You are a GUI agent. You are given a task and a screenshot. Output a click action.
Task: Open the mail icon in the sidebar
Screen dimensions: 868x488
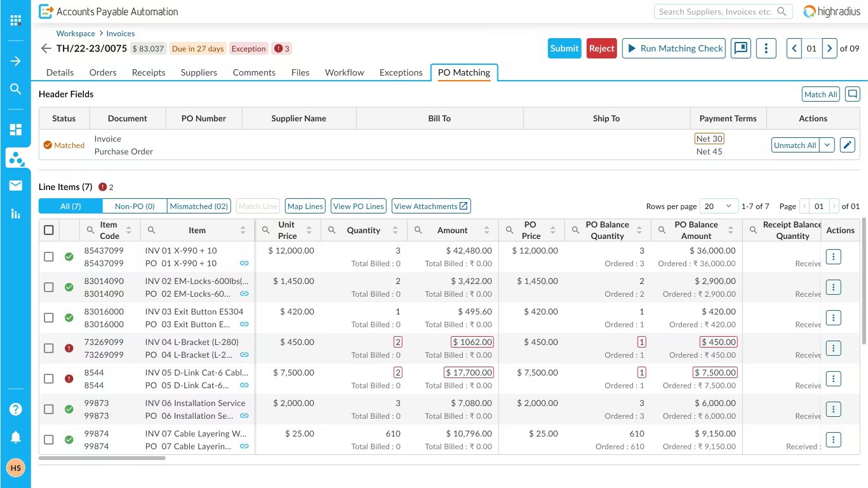pyautogui.click(x=15, y=186)
